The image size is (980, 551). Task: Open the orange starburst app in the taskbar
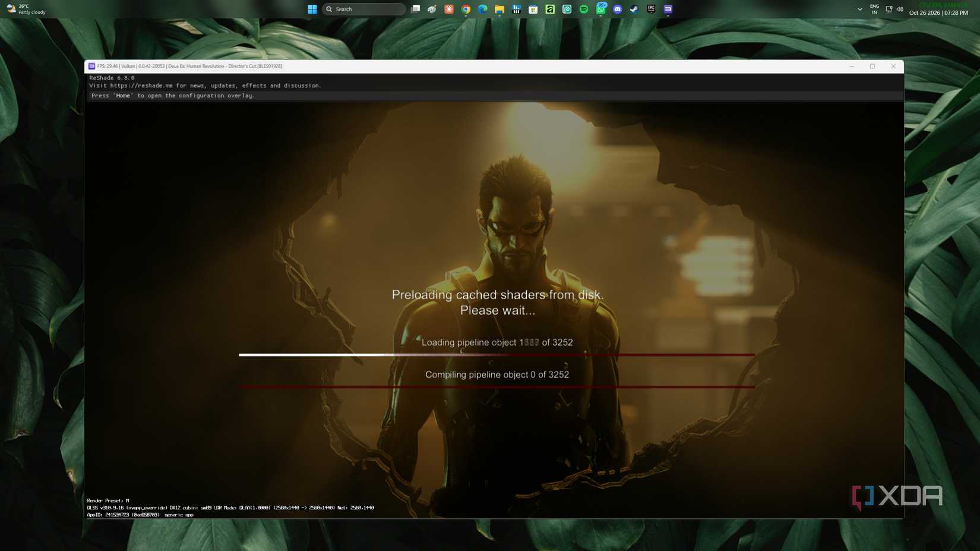pyautogui.click(x=449, y=9)
